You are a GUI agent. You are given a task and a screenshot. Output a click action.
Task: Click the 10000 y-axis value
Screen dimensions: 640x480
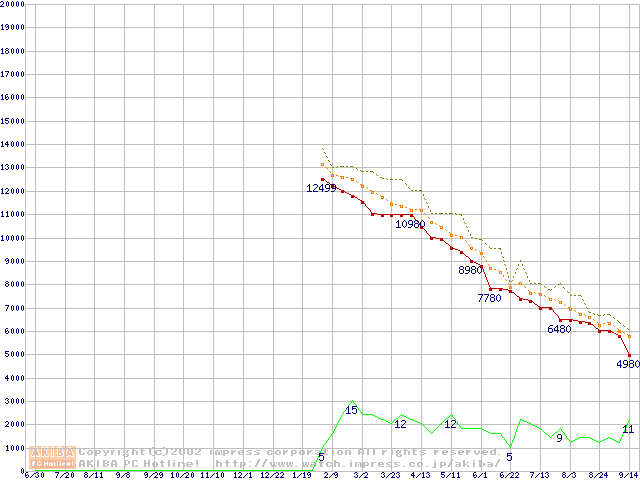coord(12,238)
